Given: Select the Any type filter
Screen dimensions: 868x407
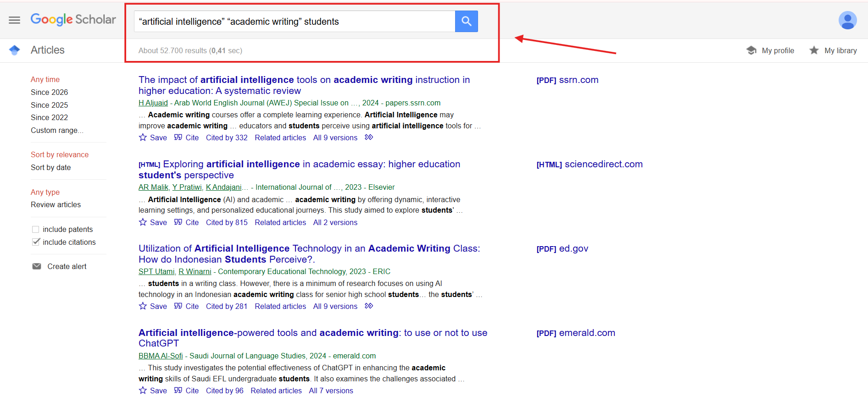Looking at the screenshot, I should pos(45,192).
